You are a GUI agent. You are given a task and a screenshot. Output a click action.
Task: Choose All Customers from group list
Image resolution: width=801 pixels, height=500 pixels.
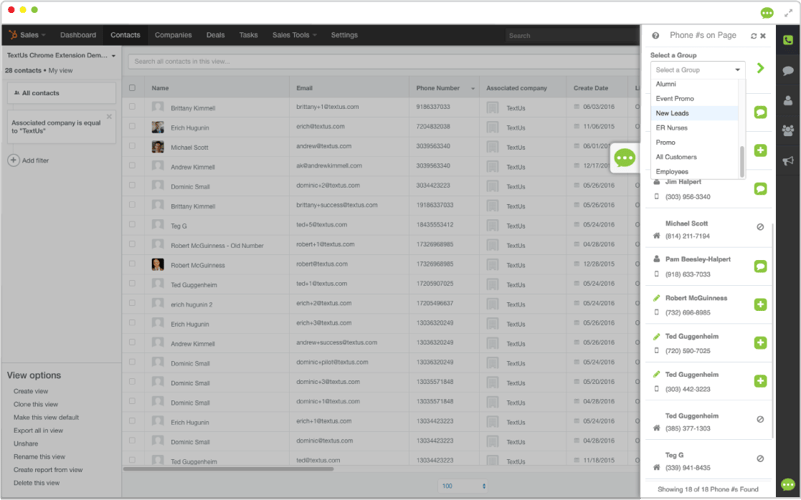click(695, 157)
